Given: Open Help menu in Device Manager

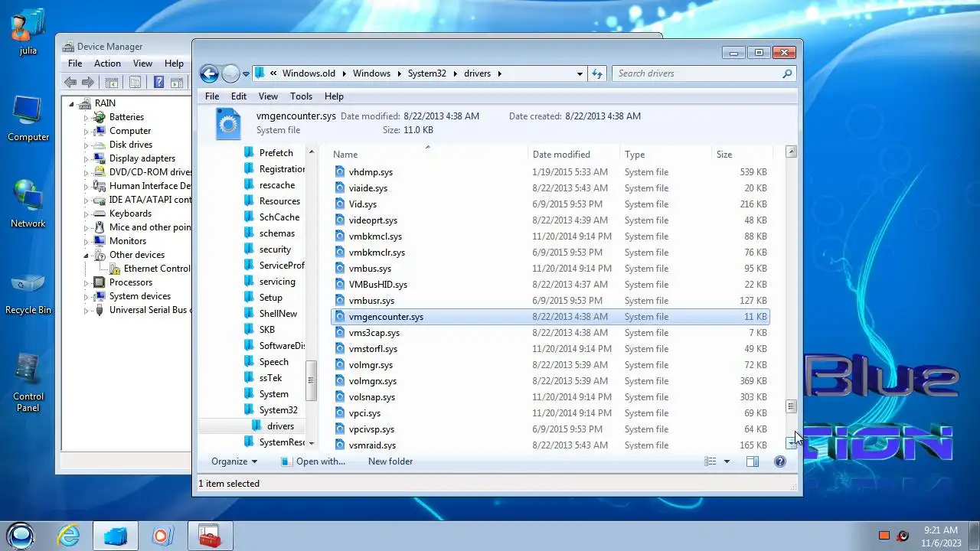Looking at the screenshot, I should (x=174, y=64).
